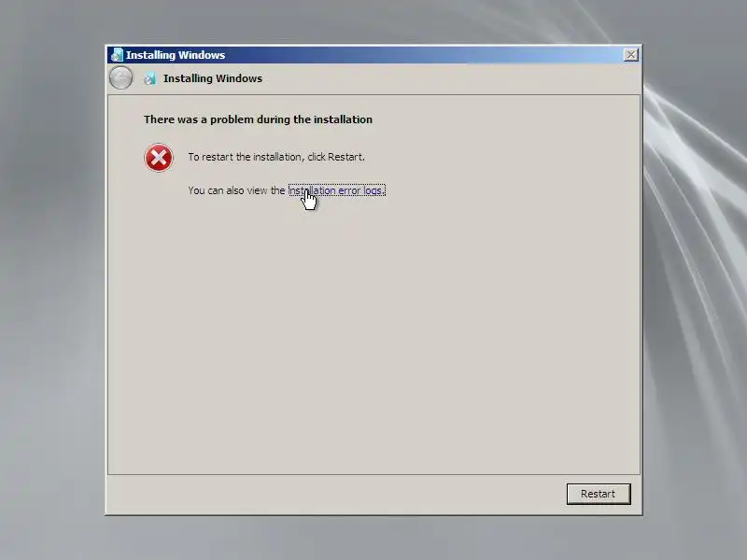Click the 'There was a problem during the installation' heading
Screen dimensions: 747x560
click(258, 119)
